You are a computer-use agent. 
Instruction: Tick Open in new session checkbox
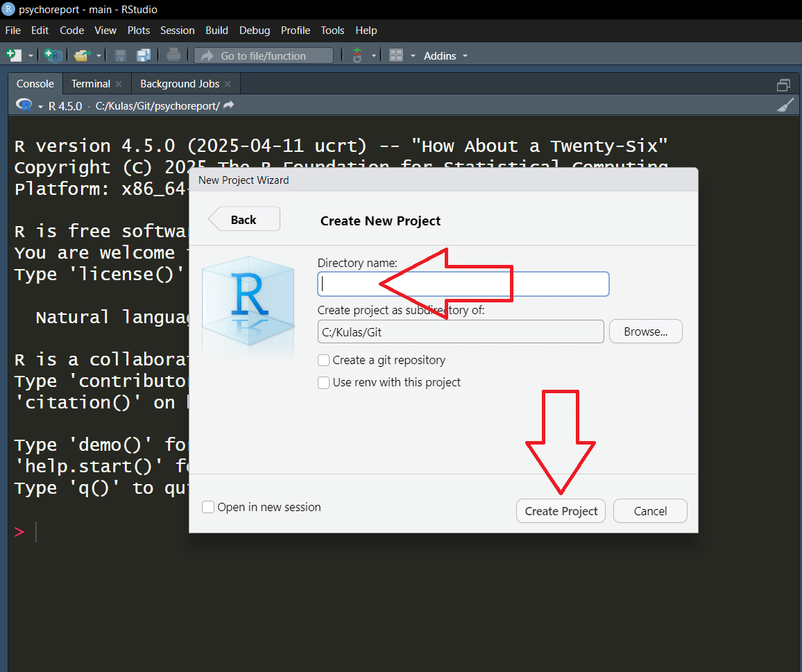click(208, 508)
